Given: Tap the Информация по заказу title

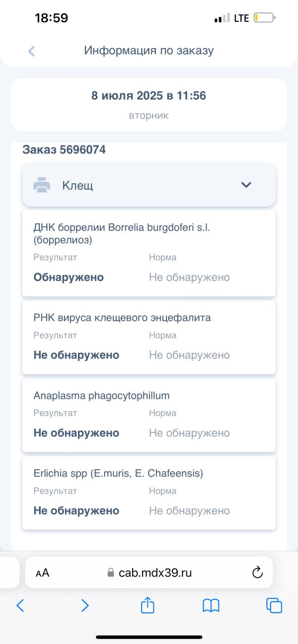Looking at the screenshot, I should coord(149,50).
